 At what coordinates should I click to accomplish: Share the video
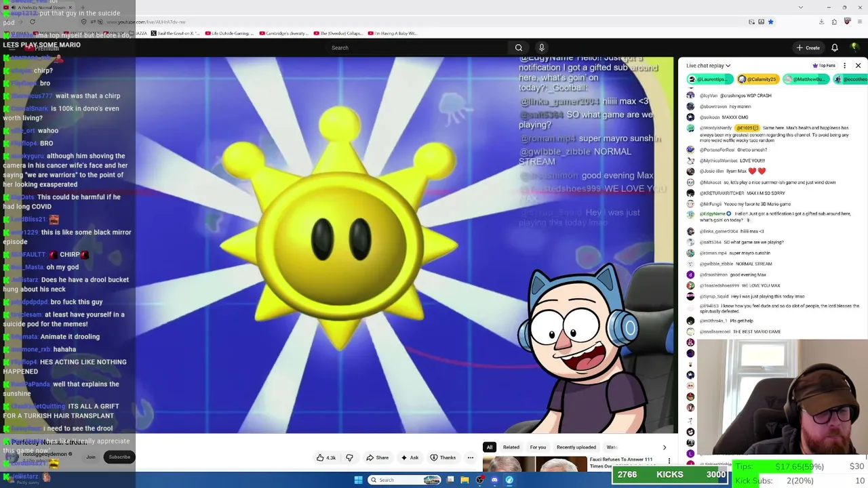click(x=377, y=457)
